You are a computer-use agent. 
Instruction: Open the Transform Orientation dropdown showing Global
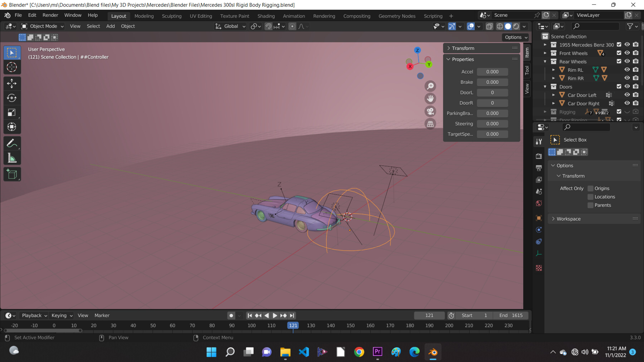(230, 26)
